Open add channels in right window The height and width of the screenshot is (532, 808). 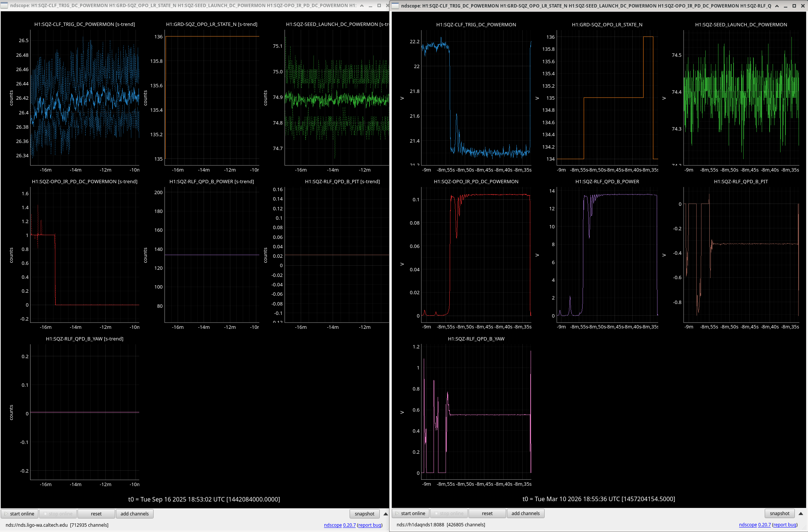[525, 514]
